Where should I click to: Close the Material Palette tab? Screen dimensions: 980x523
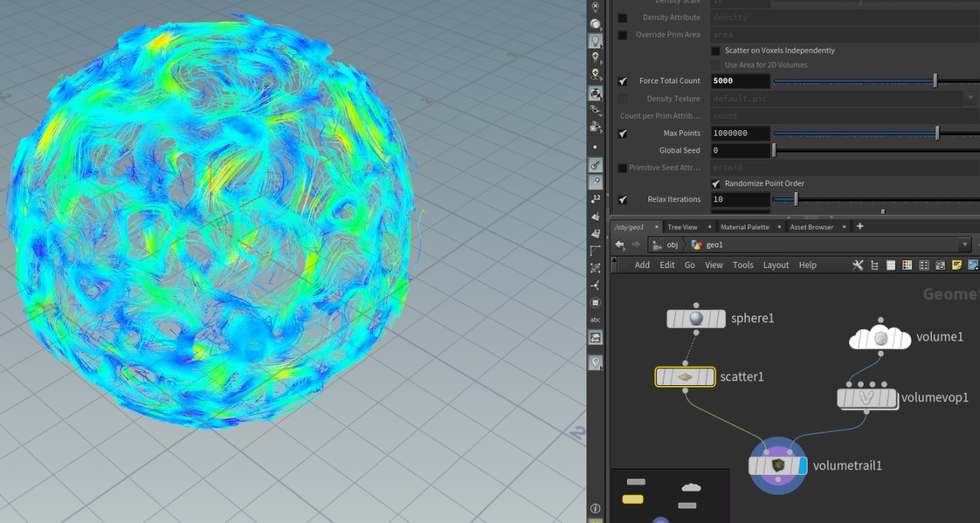pyautogui.click(x=779, y=227)
